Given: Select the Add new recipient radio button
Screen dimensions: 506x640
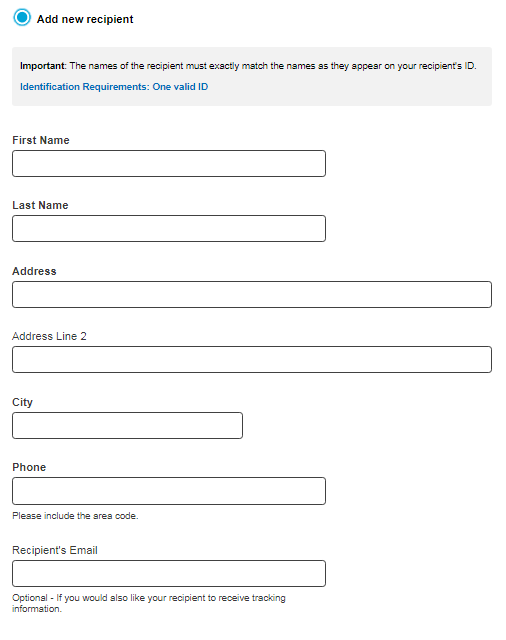Looking at the screenshot, I should click(x=22, y=18).
